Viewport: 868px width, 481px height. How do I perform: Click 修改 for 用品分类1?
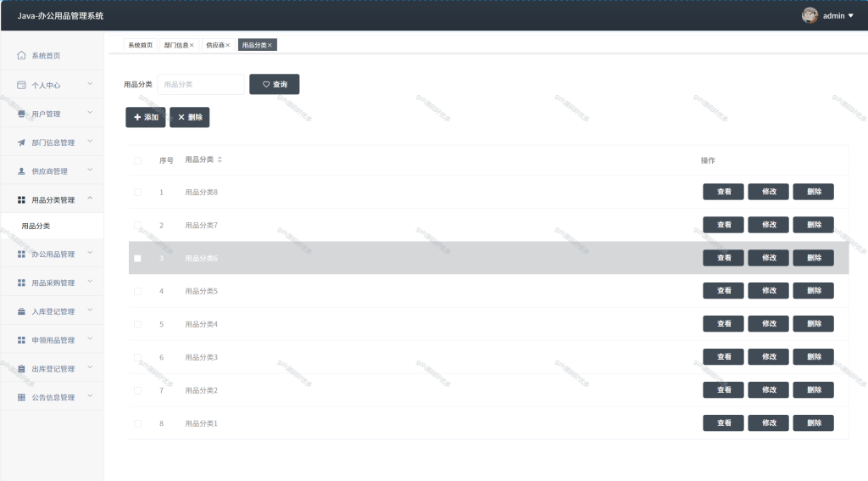point(768,422)
